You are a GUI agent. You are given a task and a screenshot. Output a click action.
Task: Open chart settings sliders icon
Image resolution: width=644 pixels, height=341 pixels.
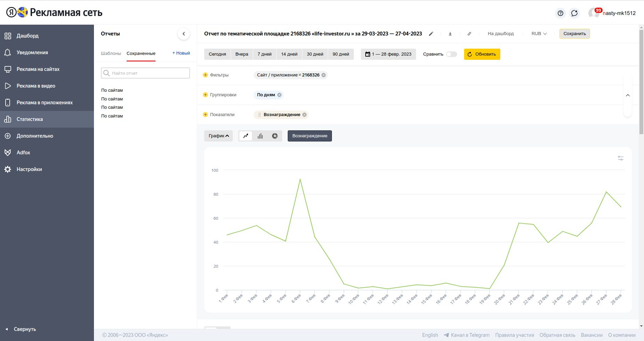click(x=620, y=158)
